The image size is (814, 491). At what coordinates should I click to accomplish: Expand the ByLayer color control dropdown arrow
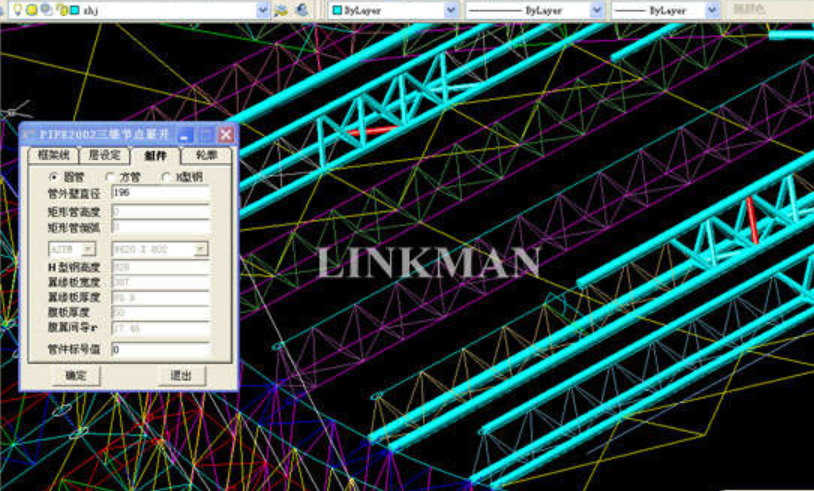[x=451, y=10]
